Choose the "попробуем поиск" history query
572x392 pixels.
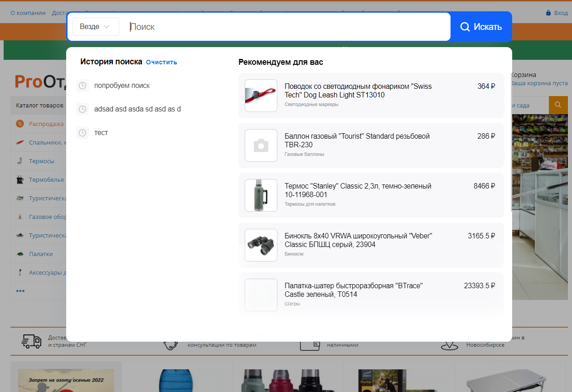click(x=122, y=86)
